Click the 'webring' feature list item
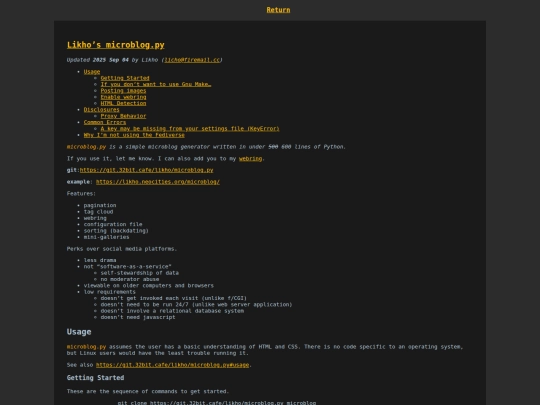This screenshot has width=540, height=405. [x=95, y=218]
